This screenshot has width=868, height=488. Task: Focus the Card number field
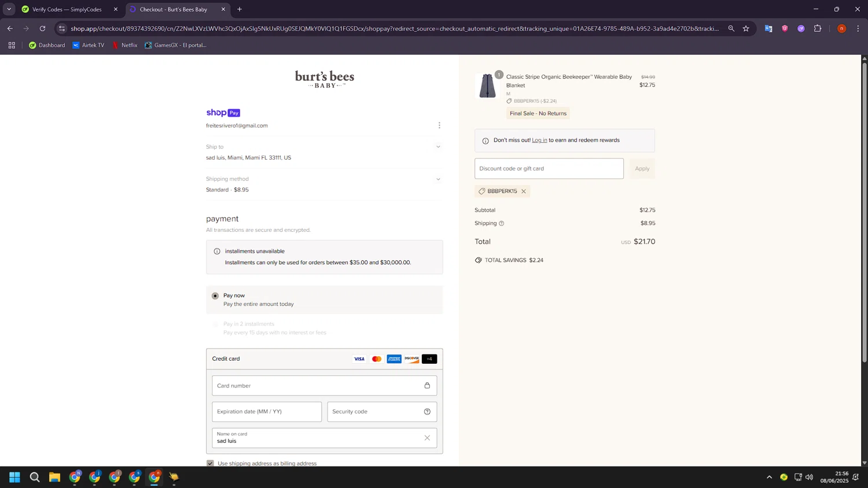point(325,386)
